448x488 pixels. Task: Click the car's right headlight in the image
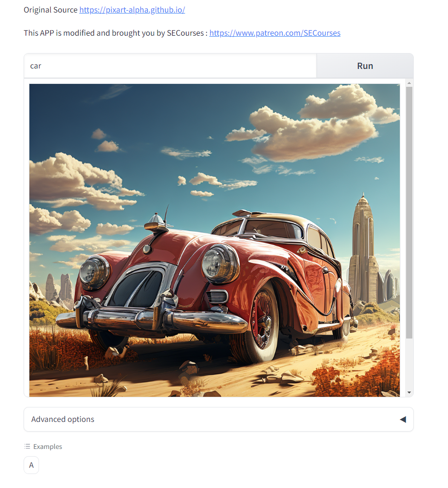coord(220,263)
